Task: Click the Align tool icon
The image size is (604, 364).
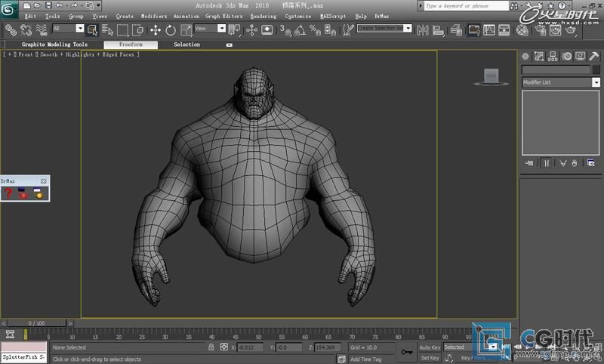Action: coord(438,29)
